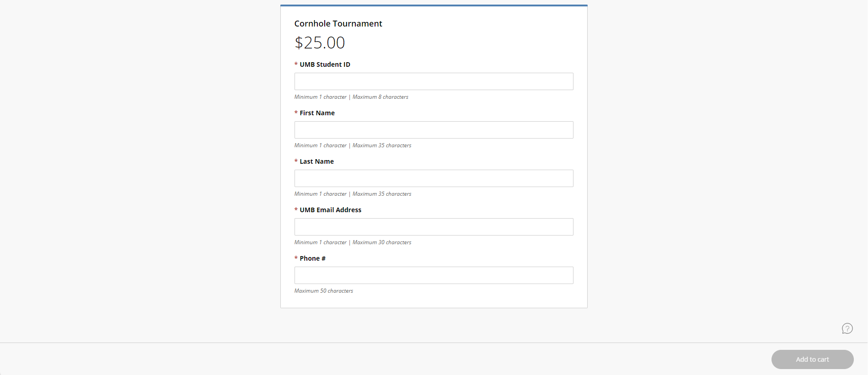Click the Maximum 8 characters hint
This screenshot has width=868, height=375.
(x=380, y=97)
